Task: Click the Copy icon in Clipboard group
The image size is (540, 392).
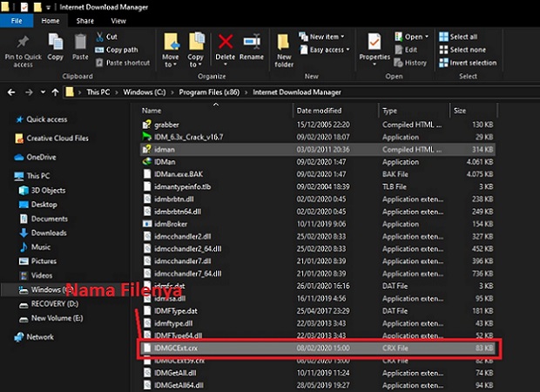Action: (x=56, y=45)
